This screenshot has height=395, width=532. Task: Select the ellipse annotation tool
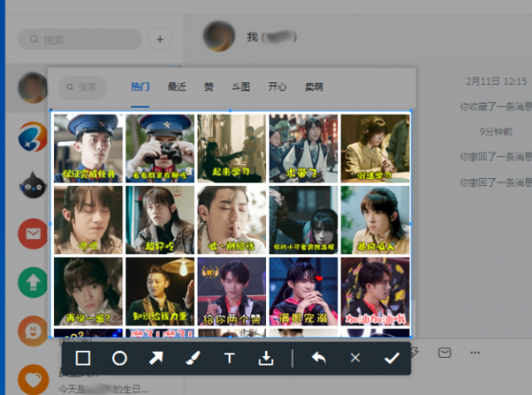point(120,358)
